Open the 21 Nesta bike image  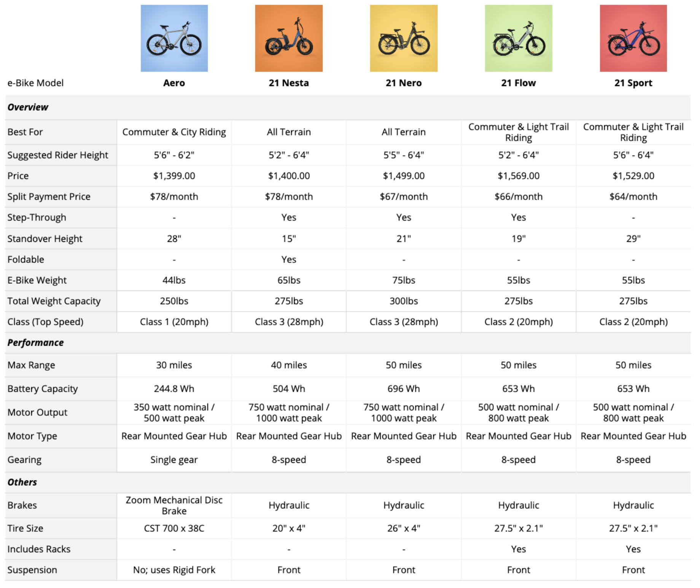click(x=289, y=38)
